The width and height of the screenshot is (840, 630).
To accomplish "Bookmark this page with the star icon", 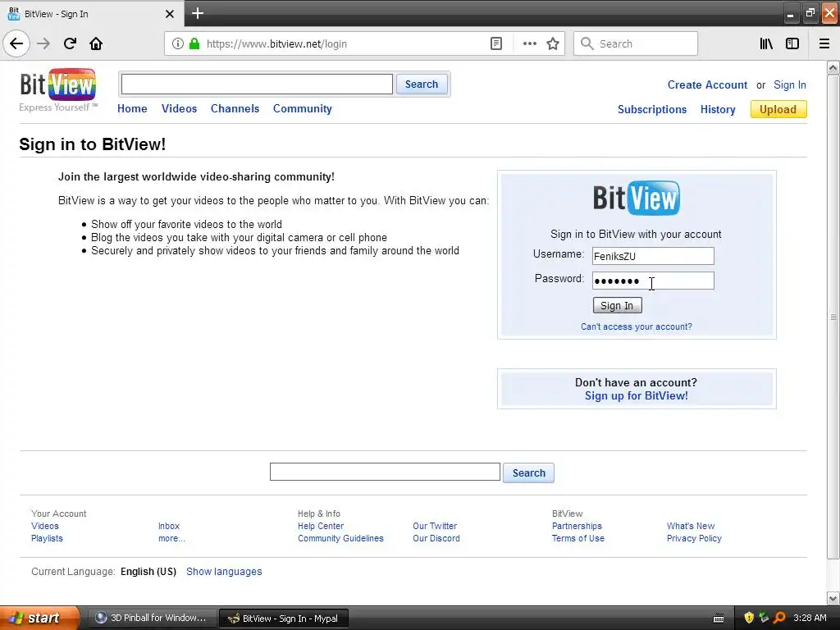I will coord(553,44).
